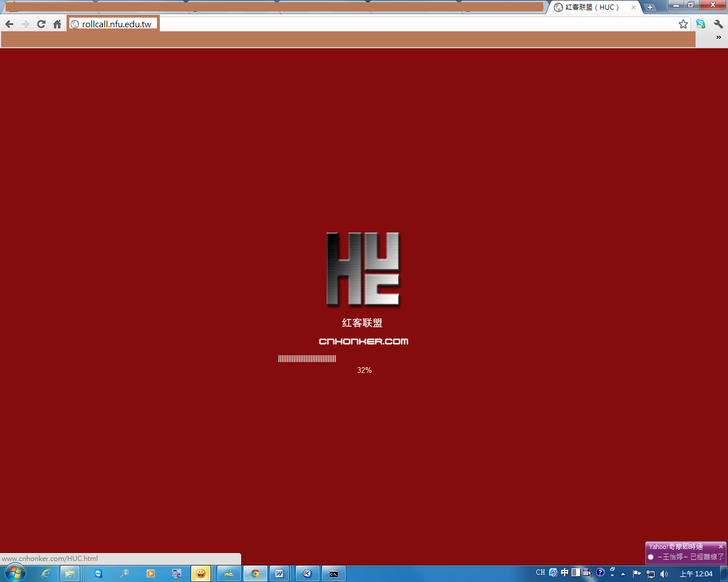Click the 32% loading percentage
The width and height of the screenshot is (728, 582).
point(365,370)
